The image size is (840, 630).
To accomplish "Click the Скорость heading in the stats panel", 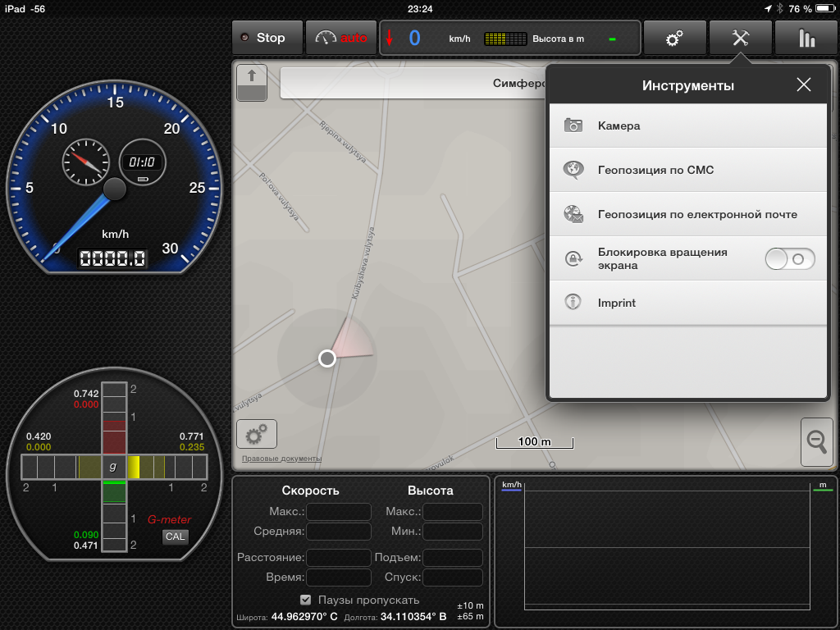I will 310,491.
